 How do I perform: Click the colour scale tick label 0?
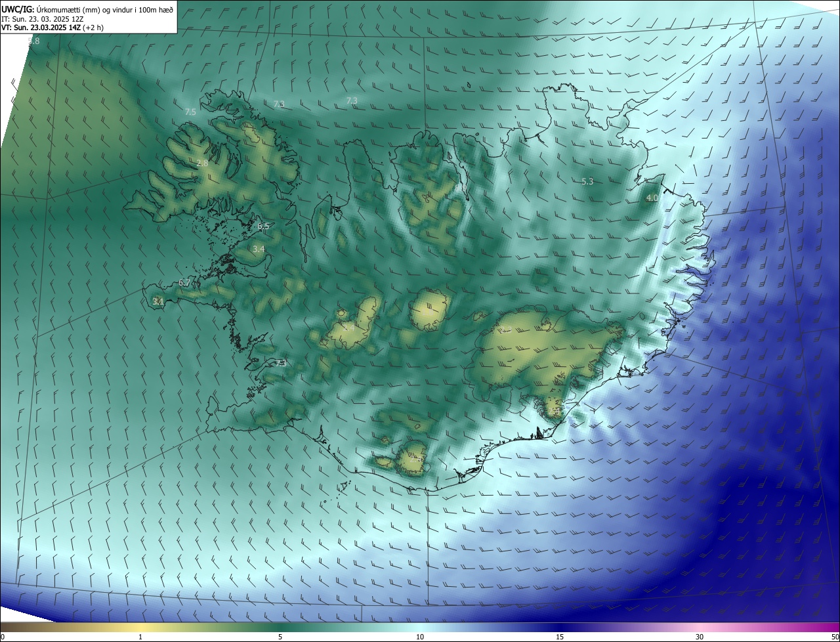3,637
